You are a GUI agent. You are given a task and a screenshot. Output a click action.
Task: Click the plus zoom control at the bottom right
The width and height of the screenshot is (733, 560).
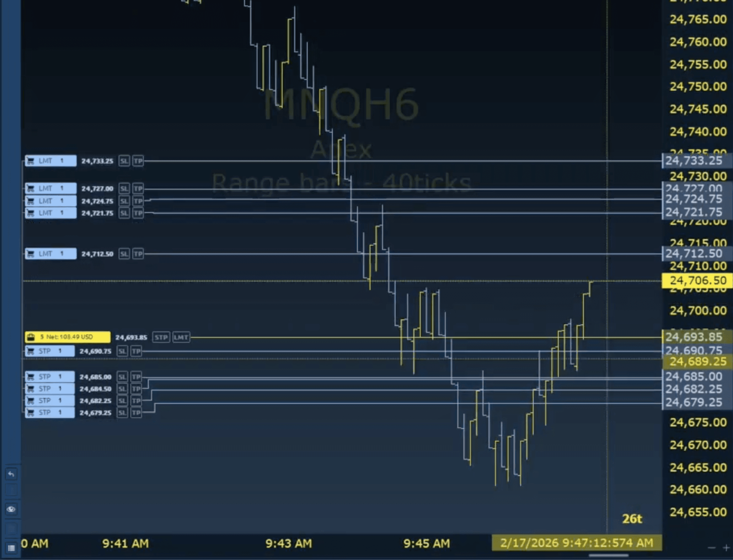(x=726, y=548)
